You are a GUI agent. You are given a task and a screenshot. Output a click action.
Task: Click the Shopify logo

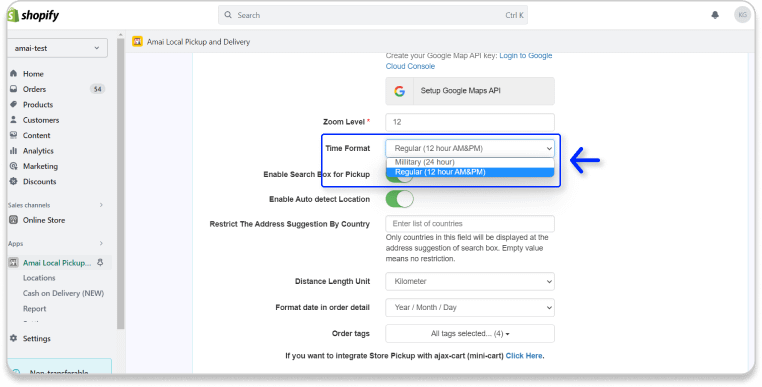(x=33, y=15)
